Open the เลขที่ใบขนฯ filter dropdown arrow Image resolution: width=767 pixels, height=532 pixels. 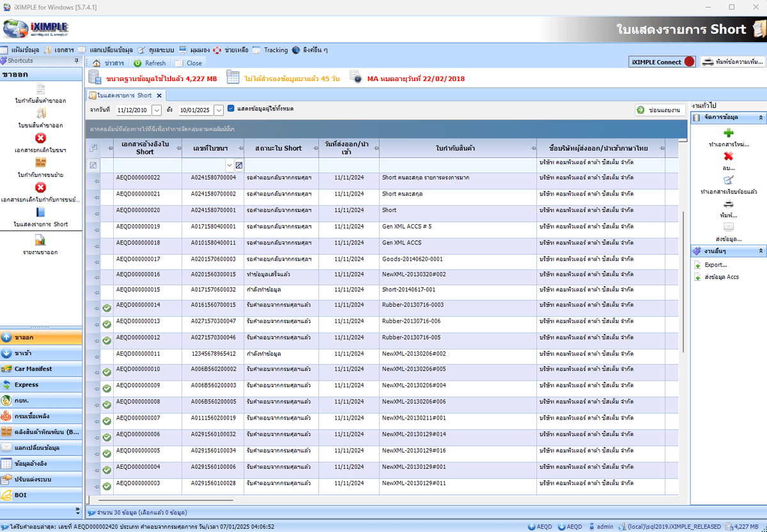[229, 165]
